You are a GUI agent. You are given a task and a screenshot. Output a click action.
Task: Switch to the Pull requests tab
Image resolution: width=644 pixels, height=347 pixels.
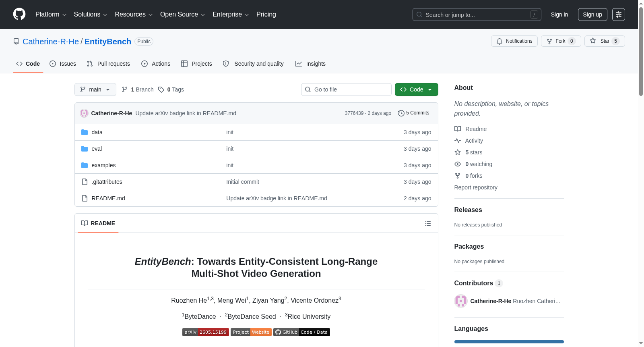[x=108, y=64]
